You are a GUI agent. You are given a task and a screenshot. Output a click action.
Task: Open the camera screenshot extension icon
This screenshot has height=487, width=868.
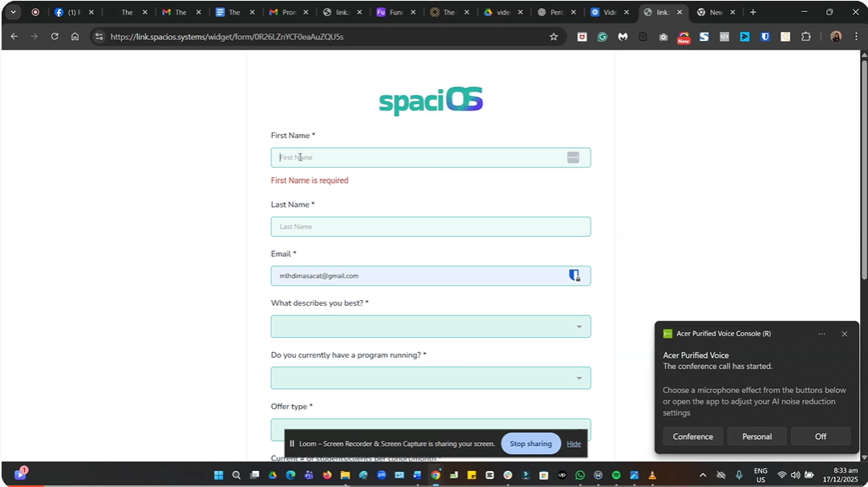click(x=663, y=37)
